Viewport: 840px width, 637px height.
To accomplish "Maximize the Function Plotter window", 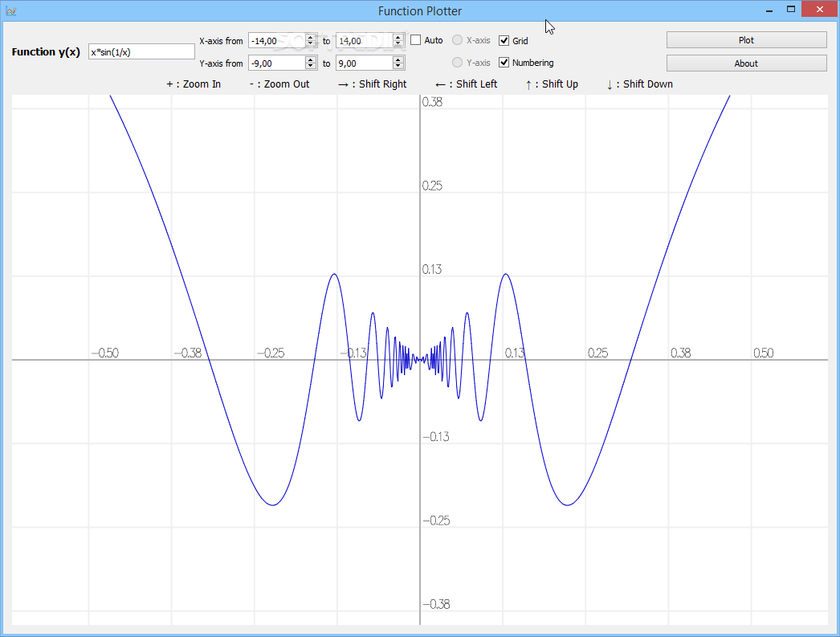I will (791, 9).
